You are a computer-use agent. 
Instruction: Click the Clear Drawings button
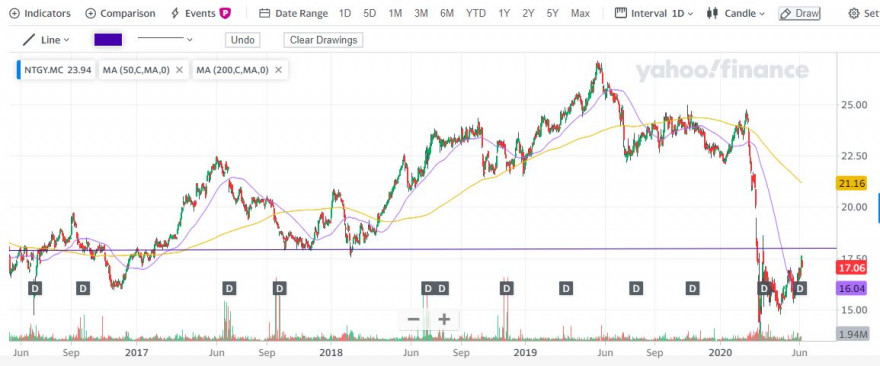323,40
